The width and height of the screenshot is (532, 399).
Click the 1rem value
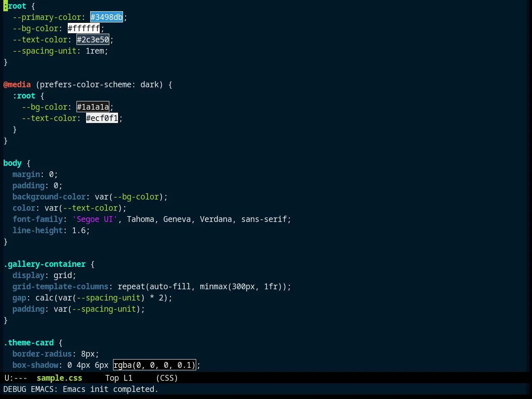pyautogui.click(x=95, y=51)
